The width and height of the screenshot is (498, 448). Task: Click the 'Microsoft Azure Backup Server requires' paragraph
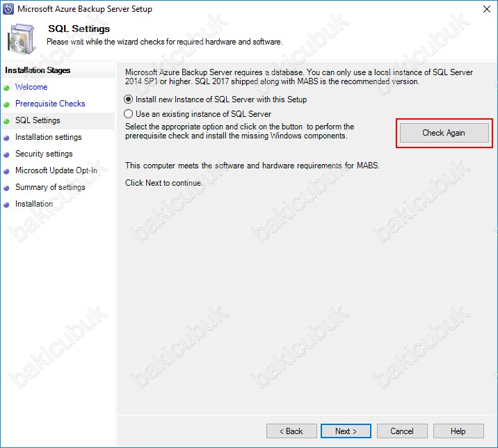(x=299, y=77)
